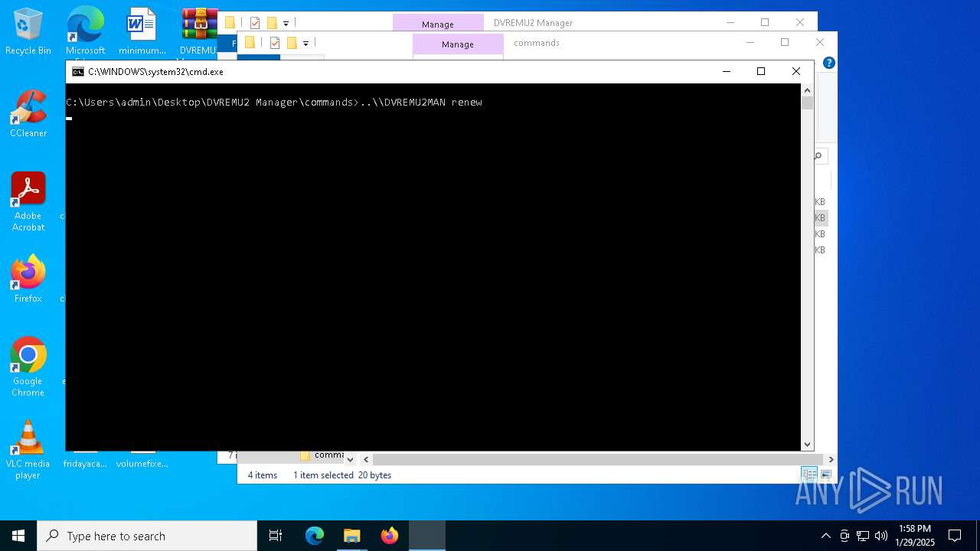The width and height of the screenshot is (980, 551).
Task: Open Microsoft Edge desktop shortcut
Action: (x=85, y=31)
